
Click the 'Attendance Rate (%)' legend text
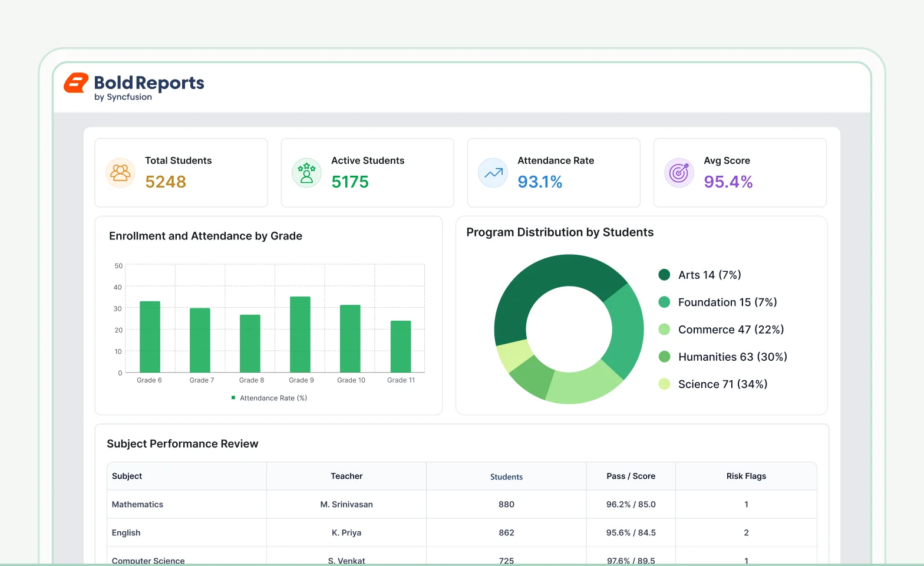tap(273, 398)
